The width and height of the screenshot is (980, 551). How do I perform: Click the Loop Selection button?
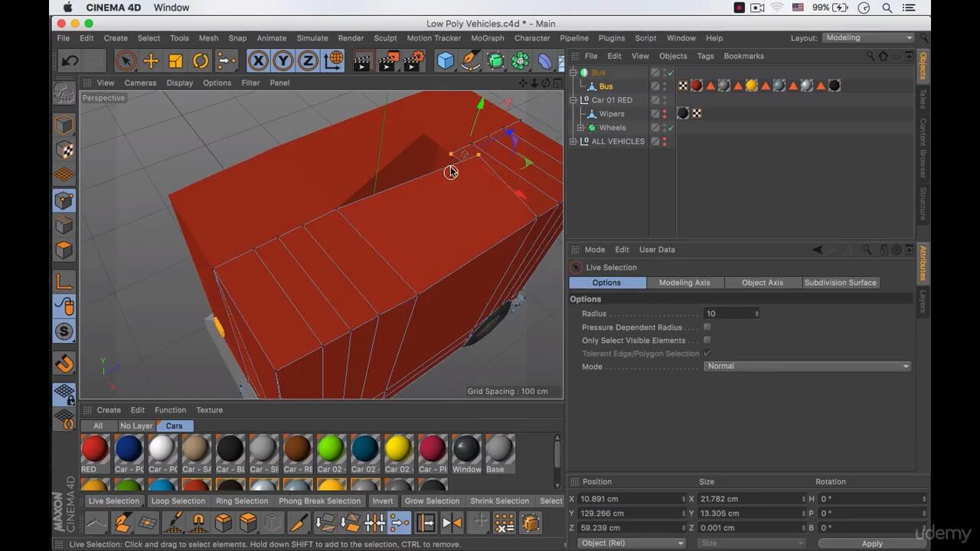(x=178, y=501)
